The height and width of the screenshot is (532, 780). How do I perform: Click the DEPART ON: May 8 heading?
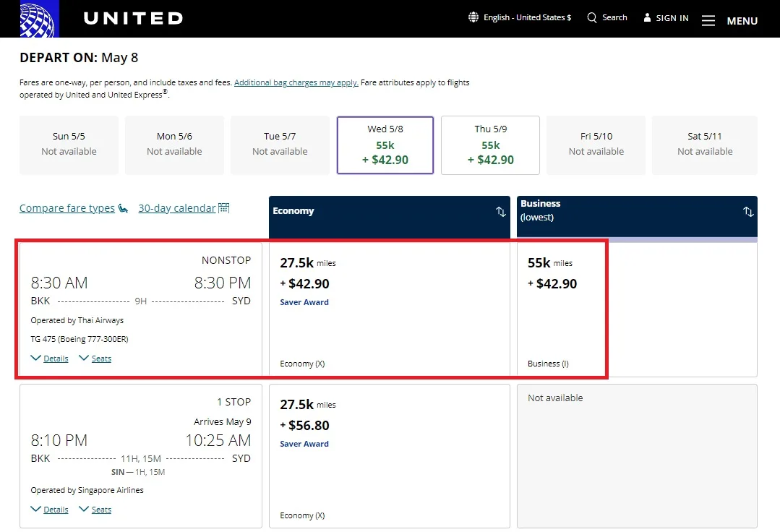point(79,58)
